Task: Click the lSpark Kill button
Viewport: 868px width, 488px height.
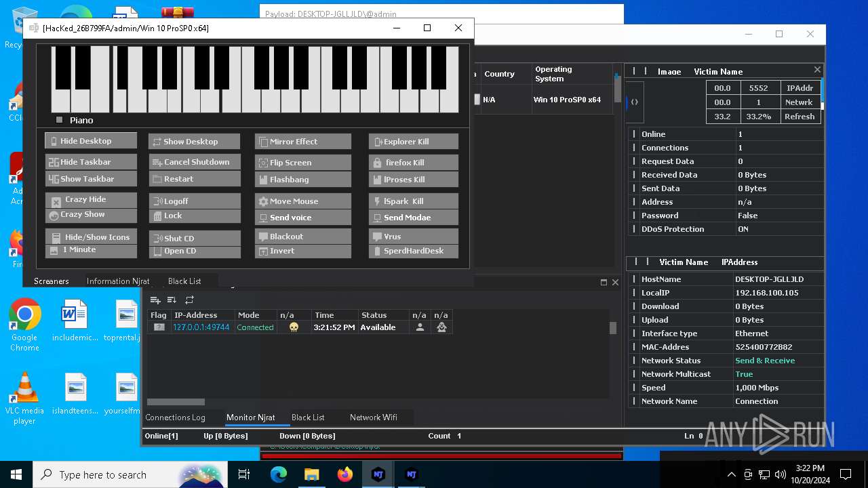Action: (414, 201)
